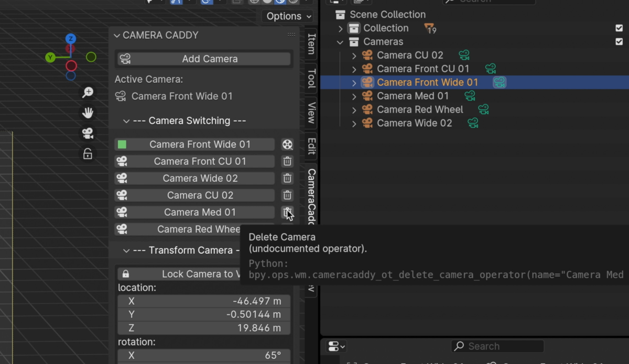This screenshot has width=629, height=364.
Task: Expand the Collection row in the outliner
Action: click(x=340, y=28)
